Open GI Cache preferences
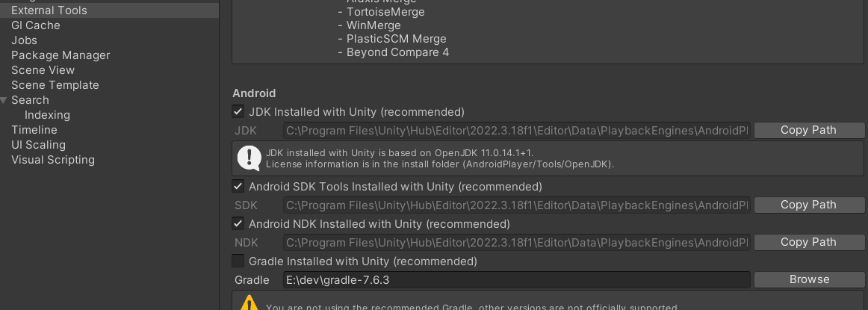 36,25
